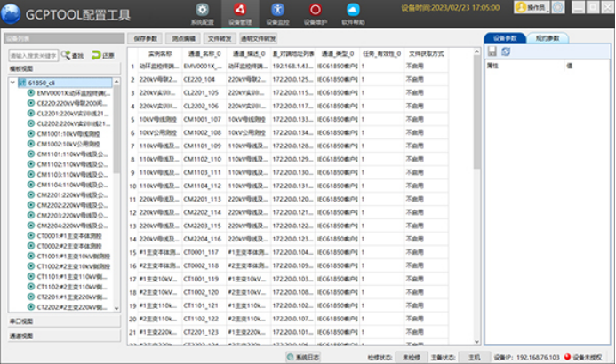
Task: Click the save icon in parameters panel
Action: [x=492, y=52]
